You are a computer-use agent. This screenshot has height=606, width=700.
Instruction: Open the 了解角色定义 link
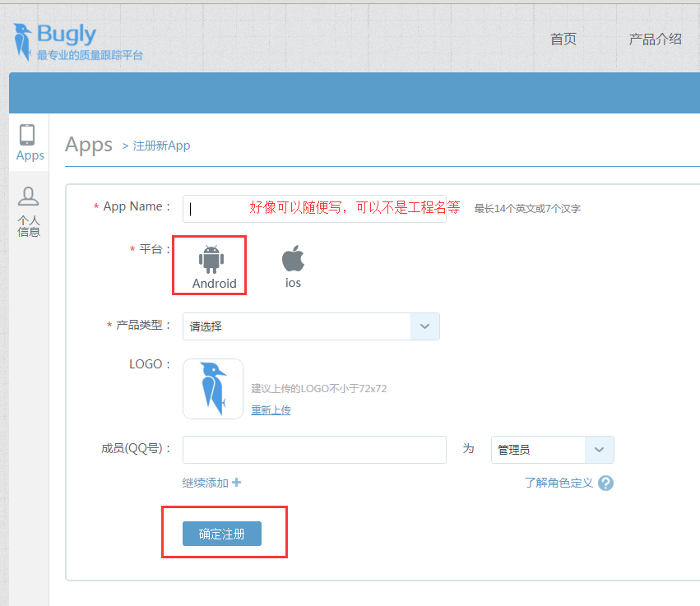[559, 483]
